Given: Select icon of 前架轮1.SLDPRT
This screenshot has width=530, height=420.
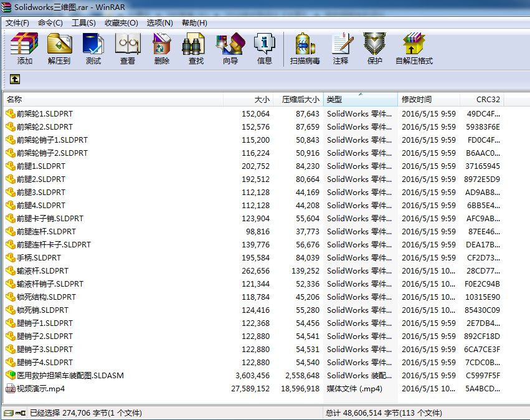Looking at the screenshot, I should coord(11,113).
